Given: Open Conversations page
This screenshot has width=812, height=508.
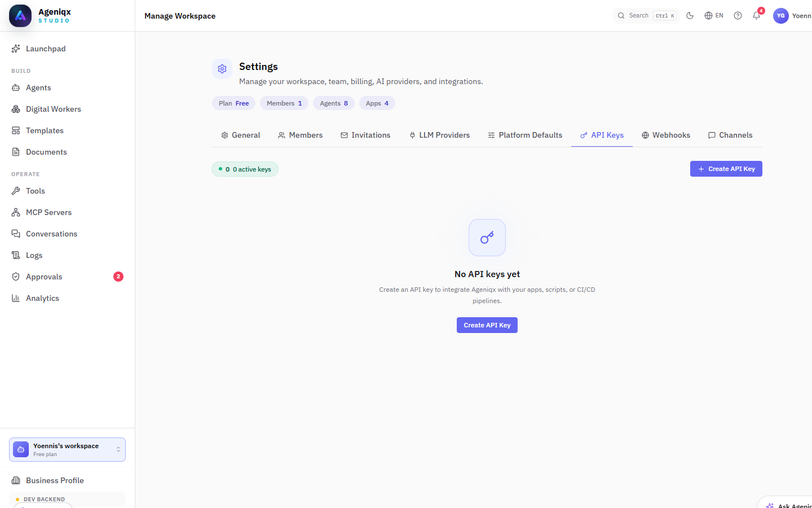Looking at the screenshot, I should [x=68, y=234].
